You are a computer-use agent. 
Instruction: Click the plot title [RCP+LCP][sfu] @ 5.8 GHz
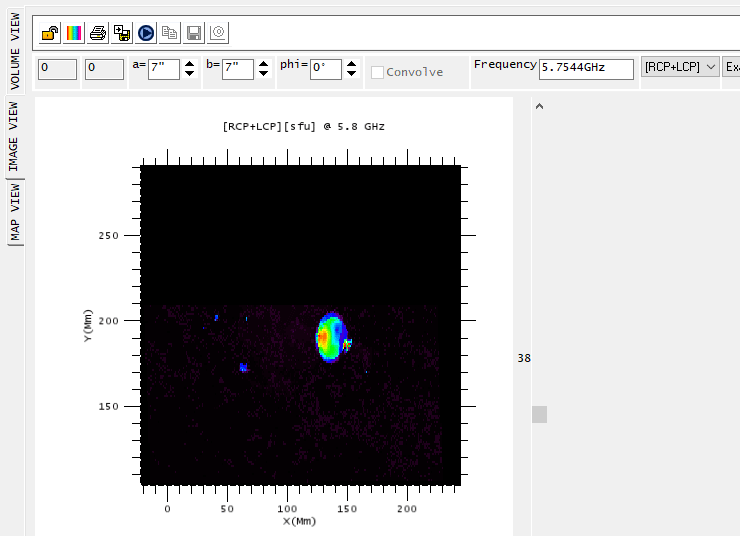pyautogui.click(x=303, y=126)
